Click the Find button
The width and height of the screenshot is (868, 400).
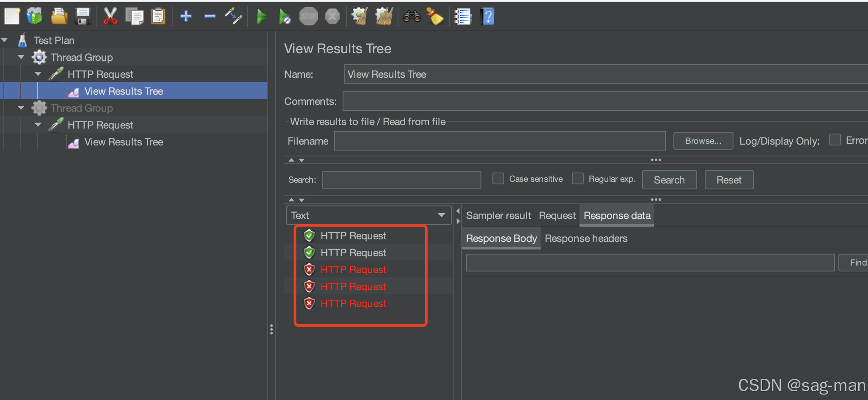tap(854, 263)
